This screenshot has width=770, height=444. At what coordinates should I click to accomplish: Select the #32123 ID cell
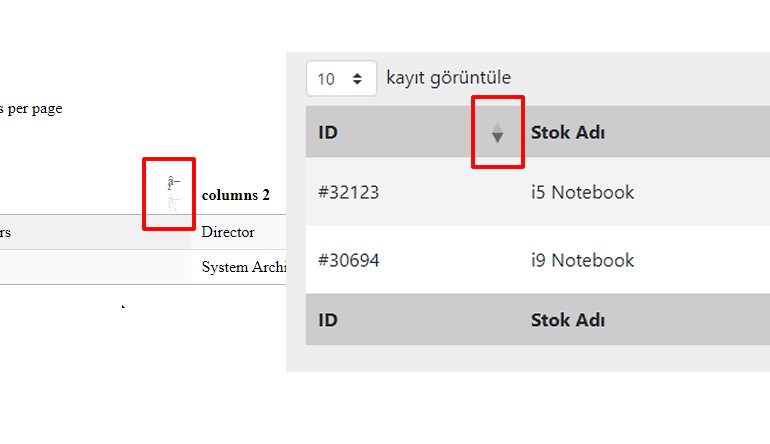[x=348, y=192]
